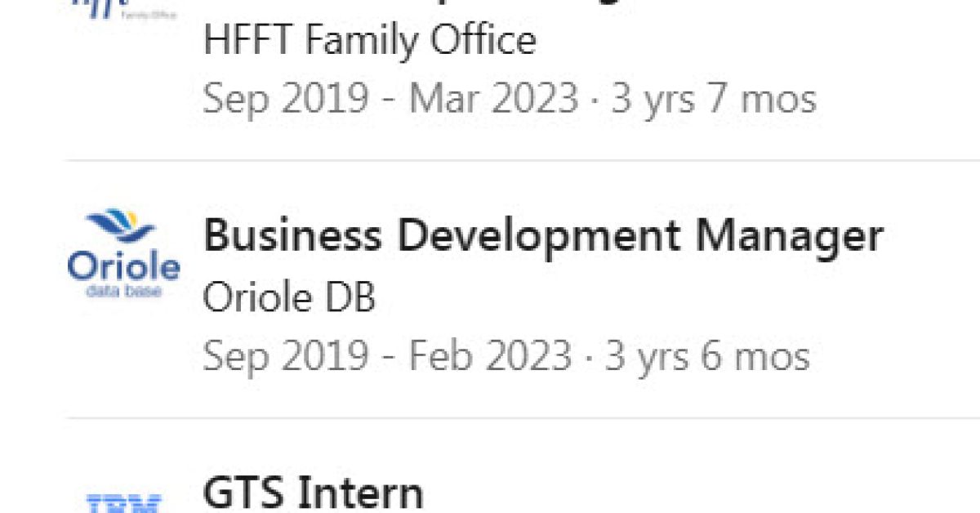This screenshot has height=513, width=980.
Task: Click the HFFT Family Office logo
Action: coord(123,8)
